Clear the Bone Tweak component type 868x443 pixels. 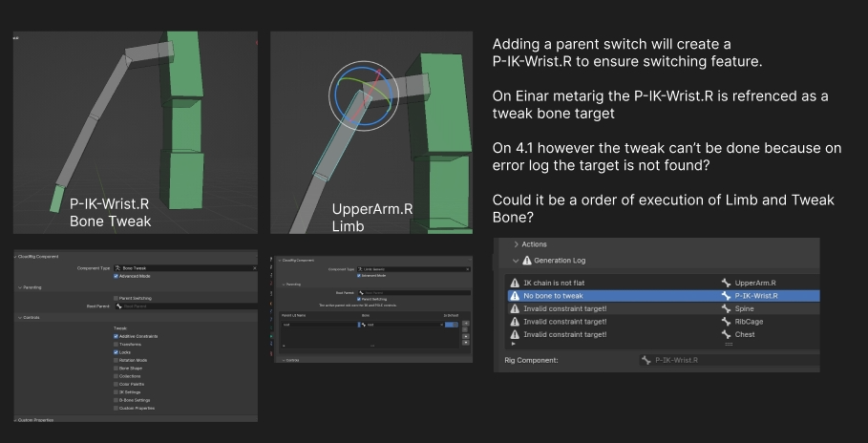pyautogui.click(x=255, y=268)
